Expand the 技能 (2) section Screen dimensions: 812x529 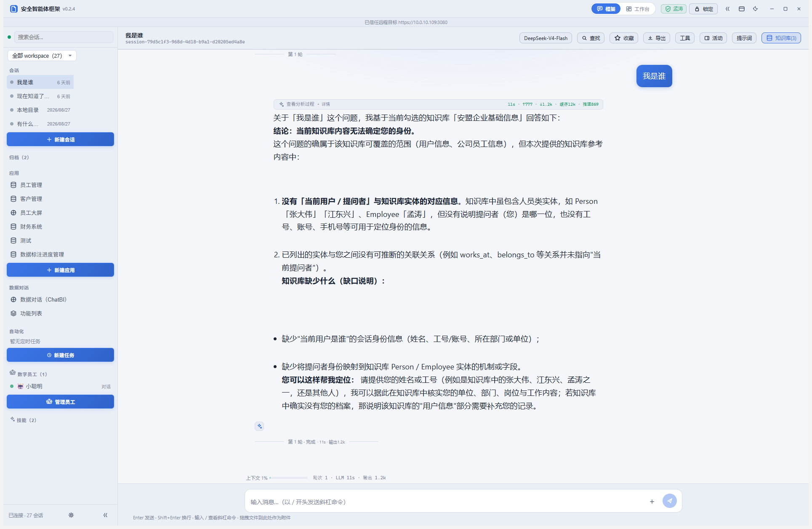[24, 420]
